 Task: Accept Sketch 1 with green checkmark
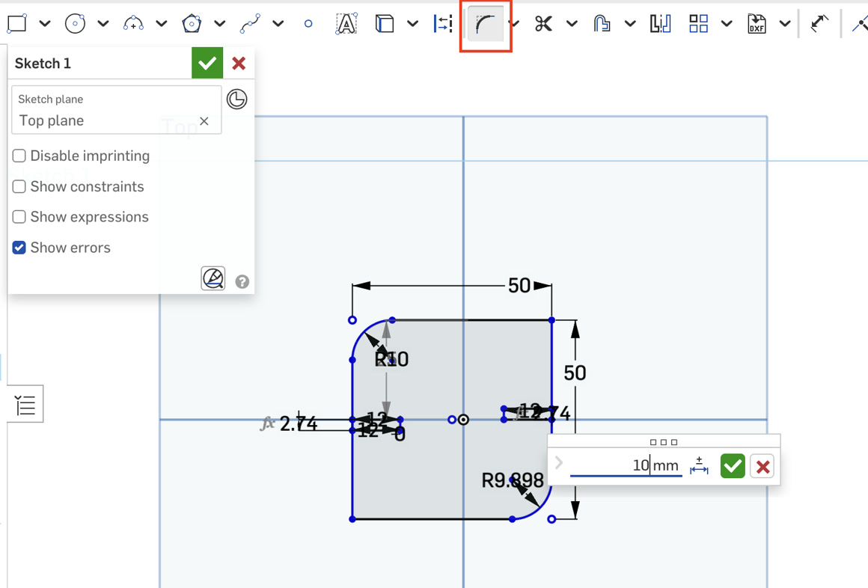click(207, 63)
